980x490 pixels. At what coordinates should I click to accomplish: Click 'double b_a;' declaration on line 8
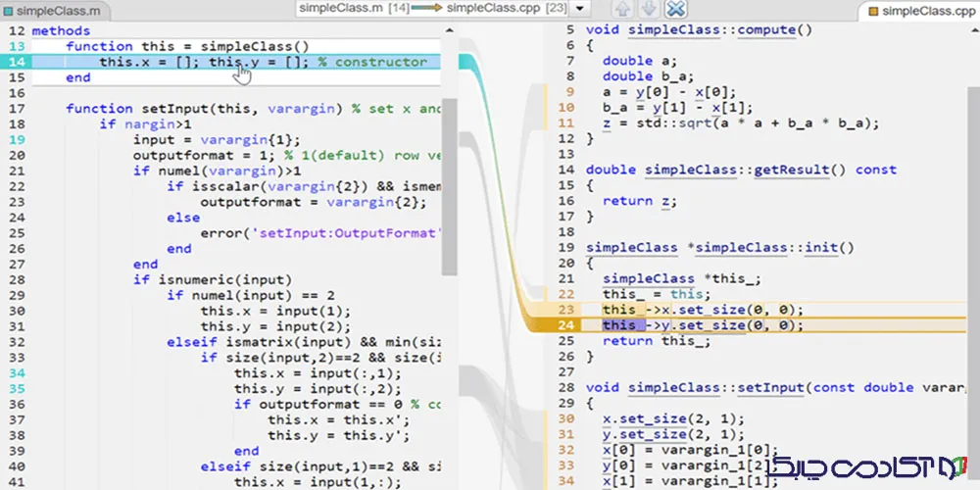click(x=648, y=76)
